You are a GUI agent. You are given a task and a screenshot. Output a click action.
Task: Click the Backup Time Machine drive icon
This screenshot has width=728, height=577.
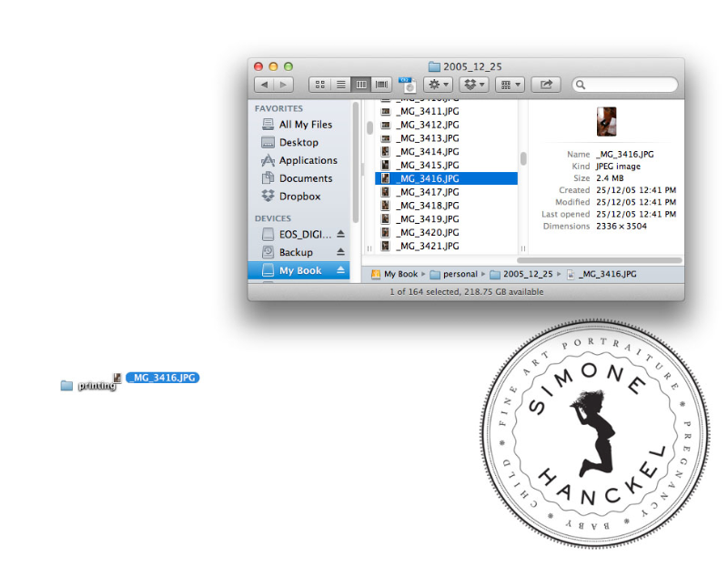coord(268,252)
